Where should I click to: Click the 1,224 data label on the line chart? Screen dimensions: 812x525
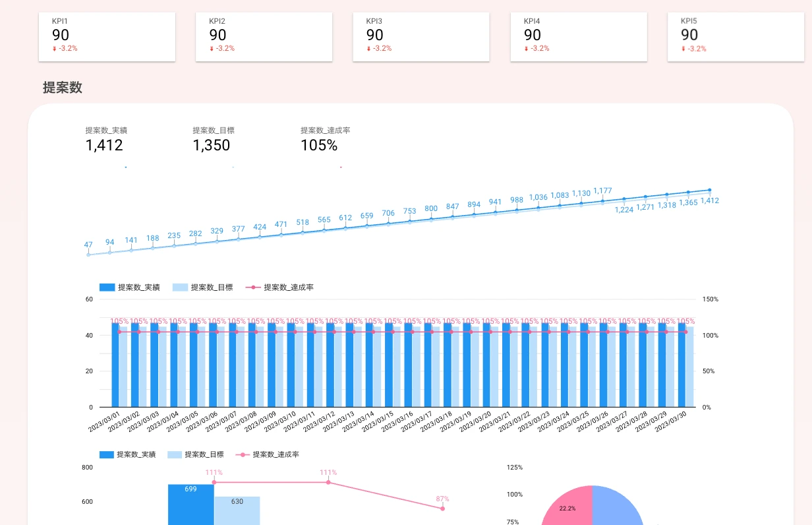point(624,210)
